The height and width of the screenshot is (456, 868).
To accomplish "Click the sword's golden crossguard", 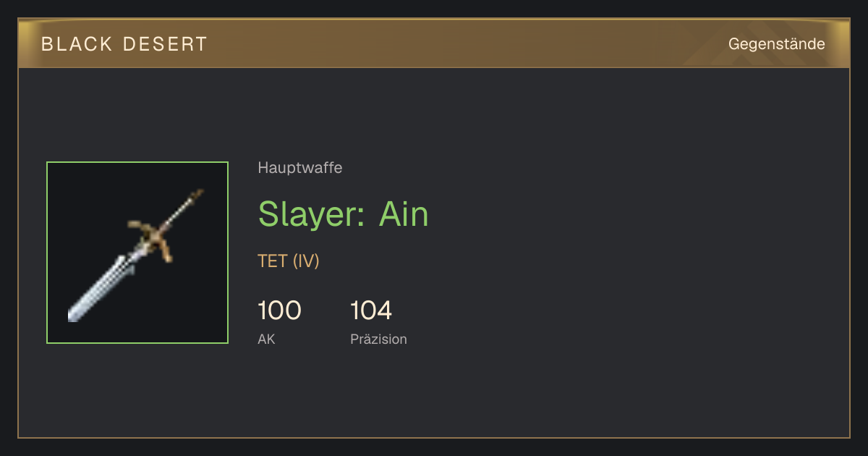I will (x=153, y=238).
